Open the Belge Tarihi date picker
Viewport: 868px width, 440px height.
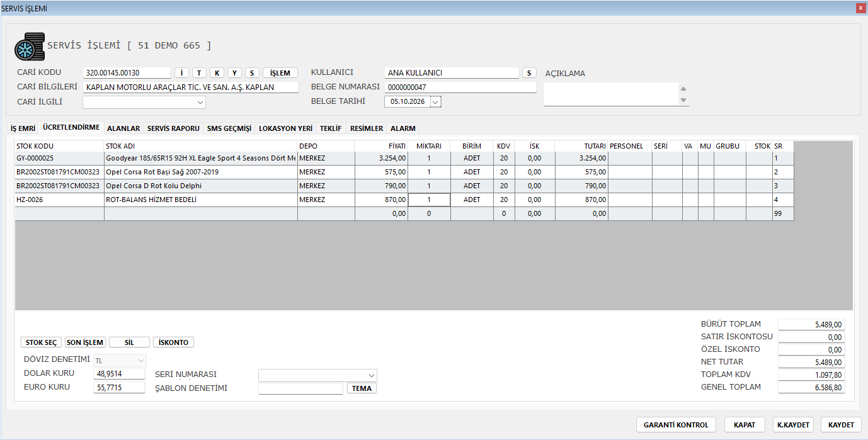point(436,101)
